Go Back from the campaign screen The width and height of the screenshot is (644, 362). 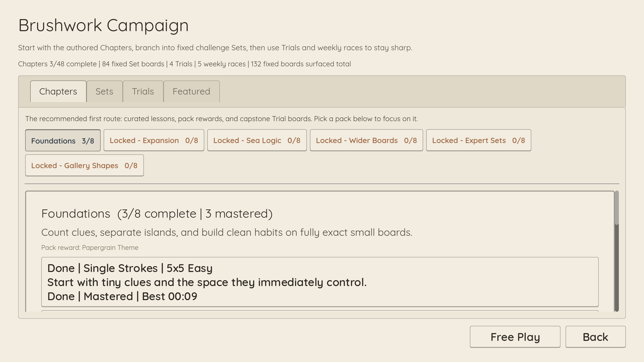(595, 337)
